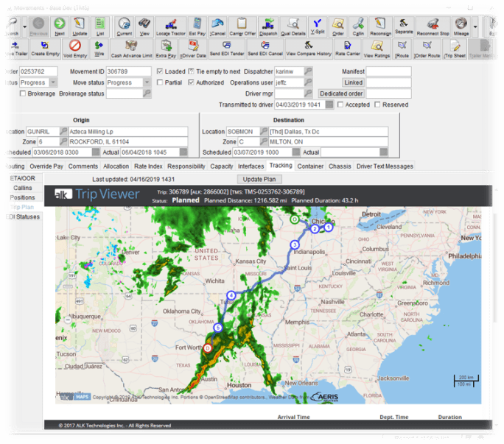Click the Void Empty icon
Image resolution: width=504 pixels, height=444 pixels.
(74, 49)
